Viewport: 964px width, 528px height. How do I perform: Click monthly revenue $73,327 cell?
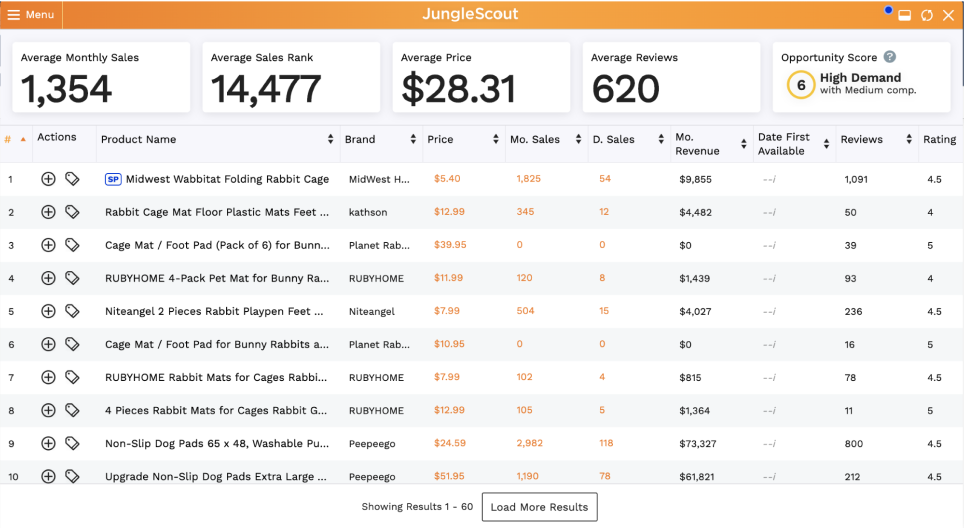698,444
